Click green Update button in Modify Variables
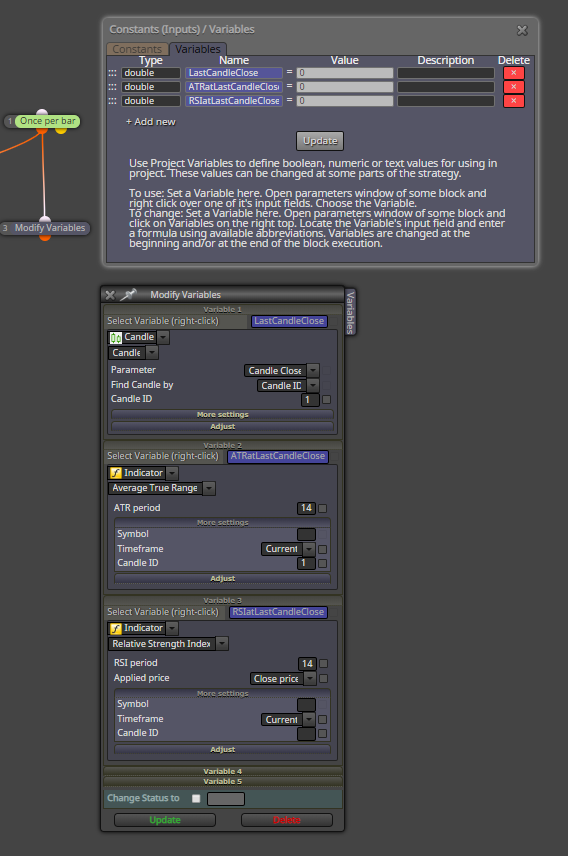This screenshot has height=856, width=568. click(165, 820)
